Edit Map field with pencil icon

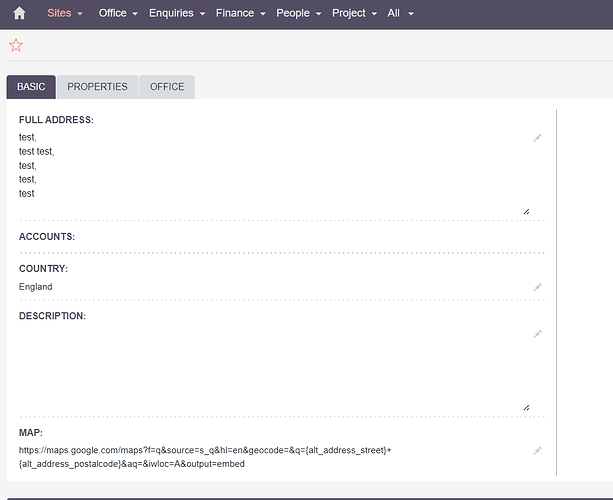pos(538,451)
